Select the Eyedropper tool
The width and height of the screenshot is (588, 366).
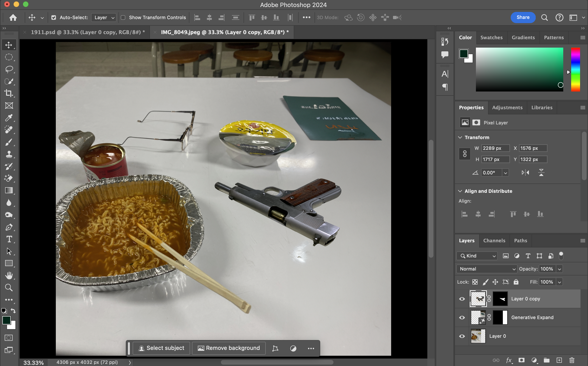click(9, 118)
